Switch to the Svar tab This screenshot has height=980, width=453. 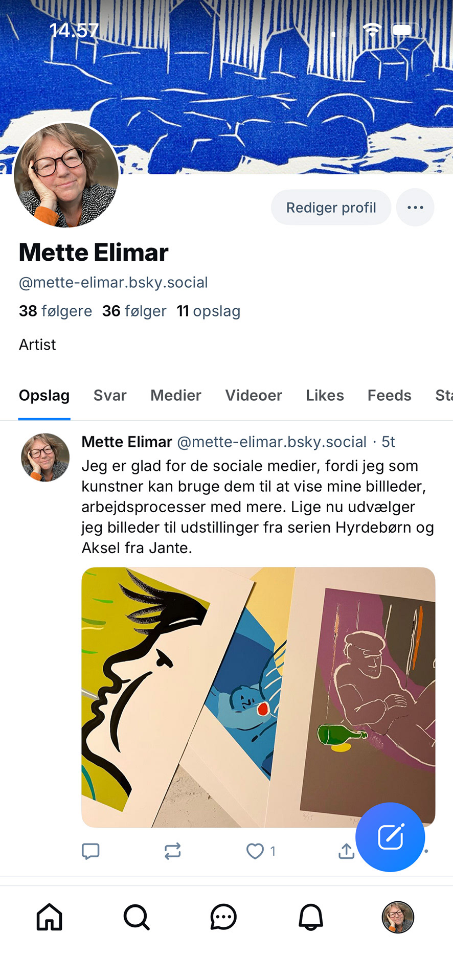[x=110, y=395]
